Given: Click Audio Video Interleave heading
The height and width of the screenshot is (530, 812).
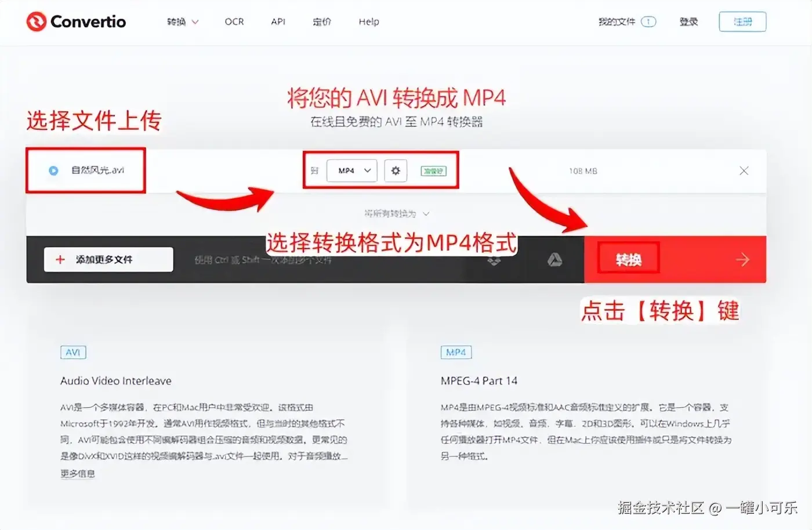Looking at the screenshot, I should (116, 381).
